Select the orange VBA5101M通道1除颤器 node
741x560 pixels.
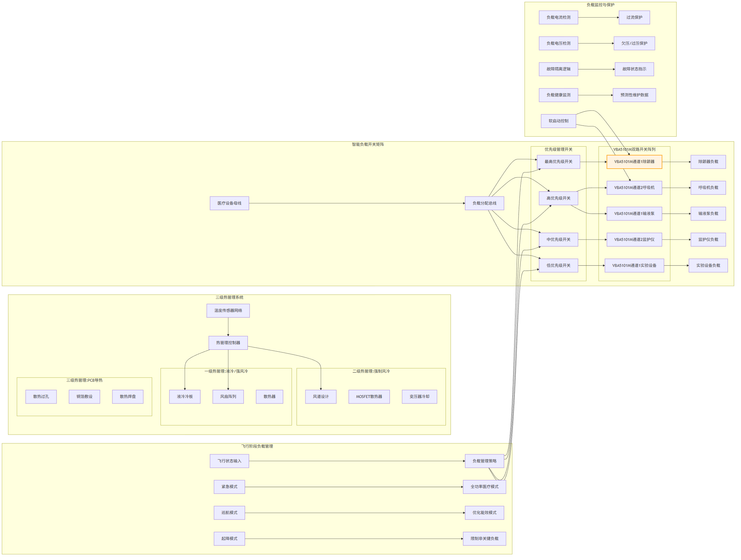(634, 162)
